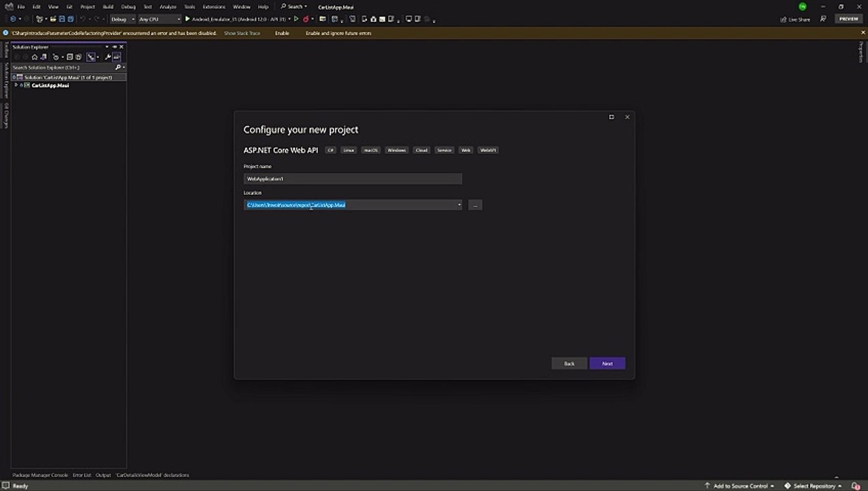Click the browse location ellipsis button

click(x=475, y=205)
